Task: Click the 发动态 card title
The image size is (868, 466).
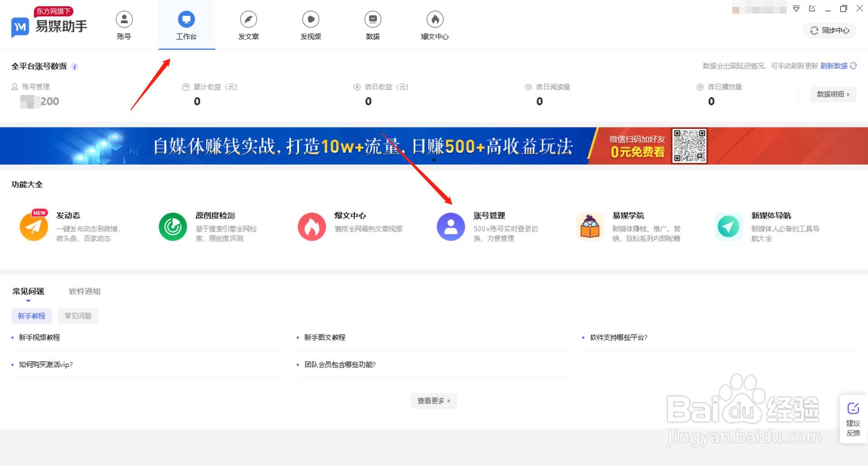Action: pos(68,216)
